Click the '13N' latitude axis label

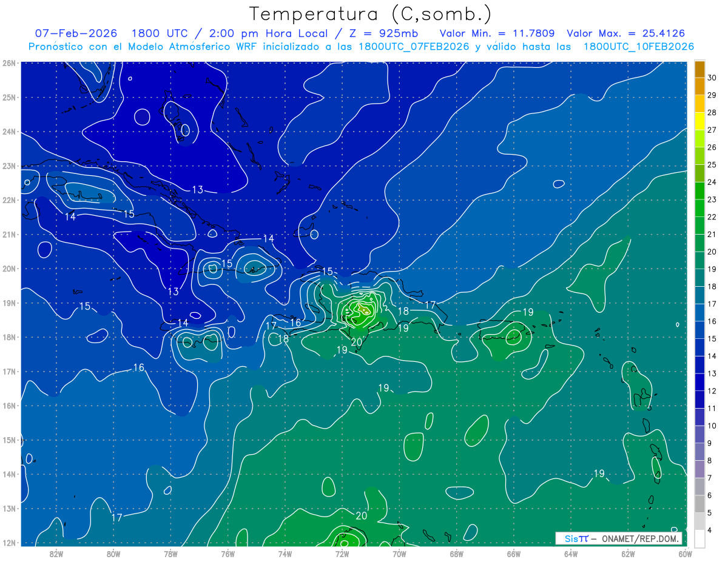[9, 509]
